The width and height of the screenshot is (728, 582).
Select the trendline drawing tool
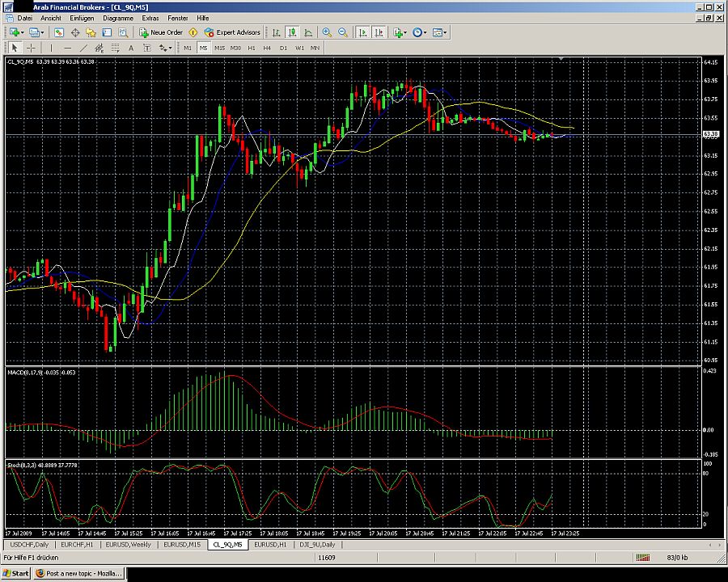tap(85, 48)
